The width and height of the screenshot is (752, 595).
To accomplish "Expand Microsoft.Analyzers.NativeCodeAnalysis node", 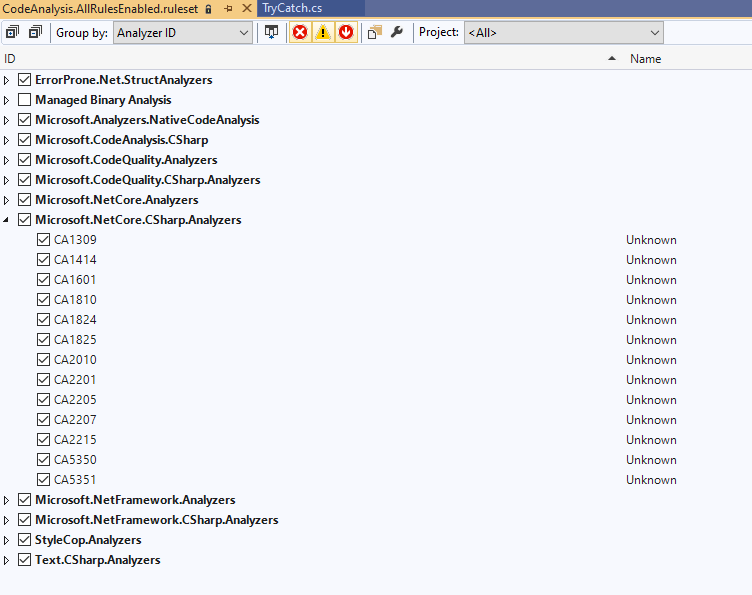I will [x=6, y=120].
